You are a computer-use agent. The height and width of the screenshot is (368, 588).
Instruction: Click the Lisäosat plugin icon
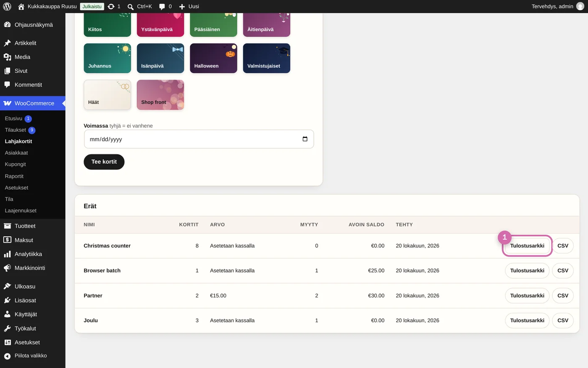click(x=7, y=300)
